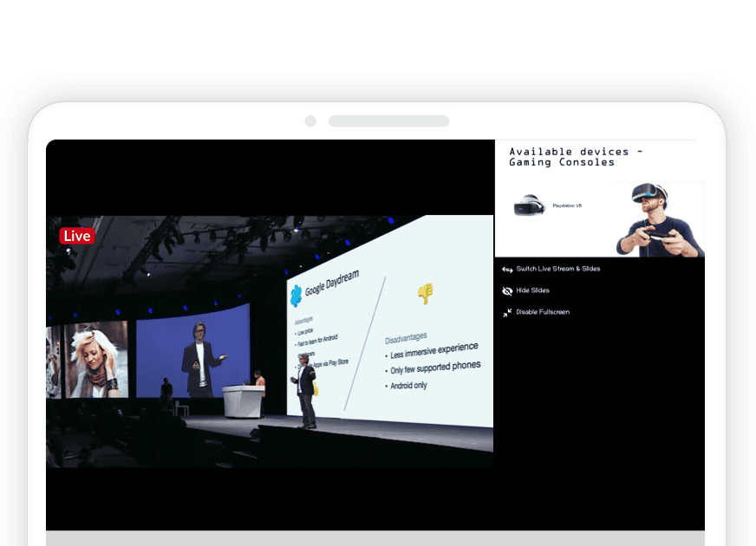Click the red Live badge
The image size is (756, 546).
click(76, 236)
